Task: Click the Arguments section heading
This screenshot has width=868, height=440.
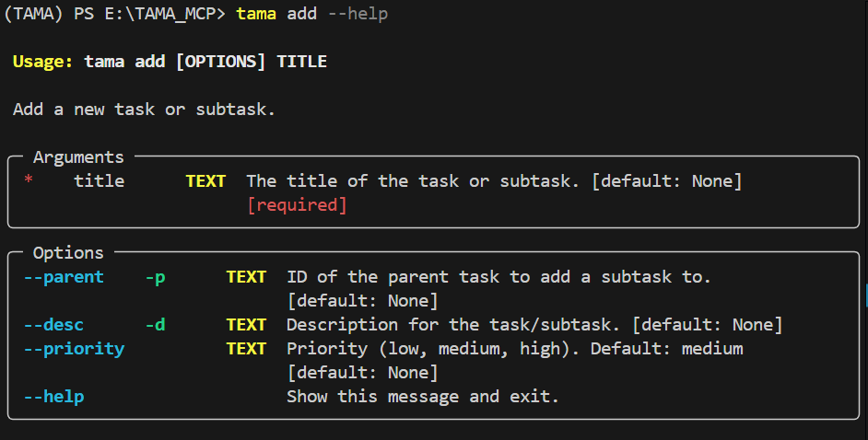Action: click(78, 157)
